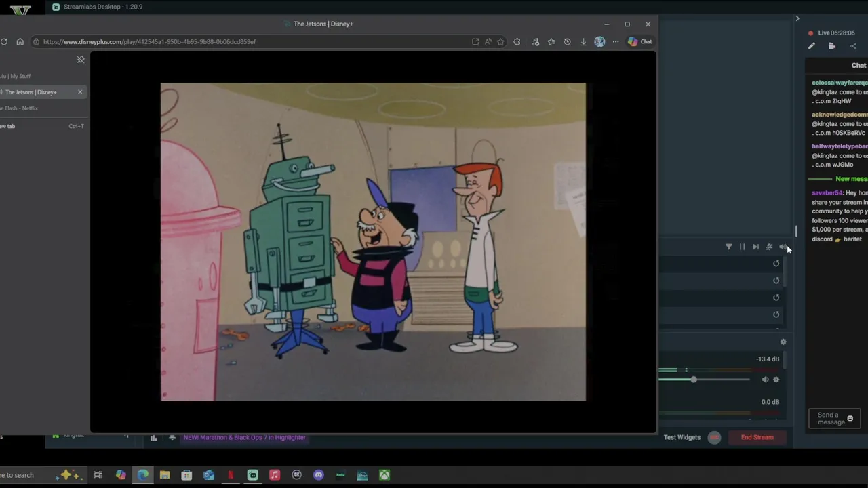Screen dimensions: 868x488
Task: Open Edge's Settings and more menu
Action: 616,41
